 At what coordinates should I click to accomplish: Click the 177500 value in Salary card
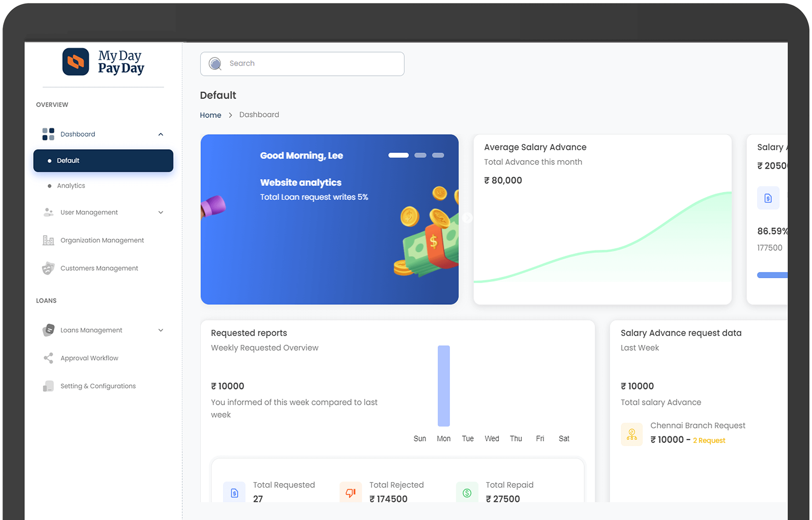coord(770,248)
